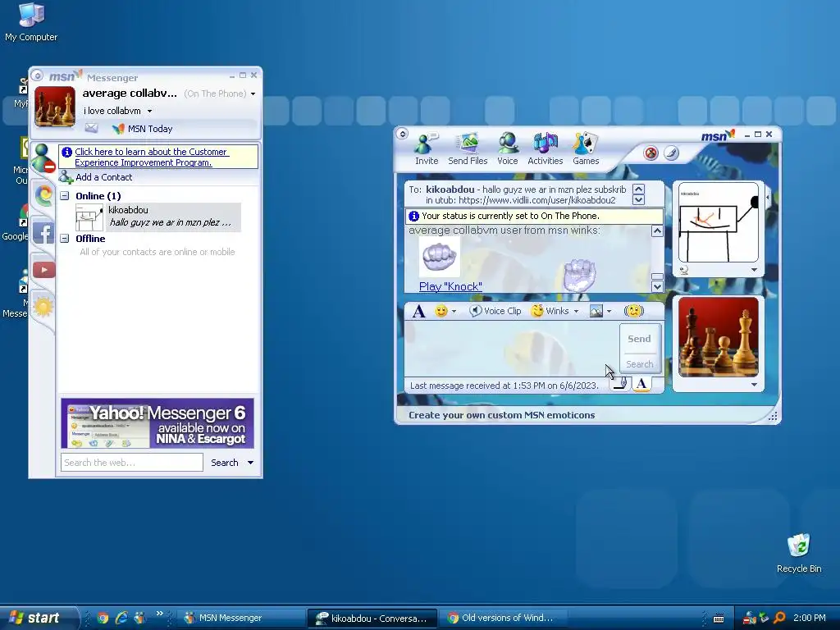Click the Search button in Messenger
The width and height of the screenshot is (840, 630).
point(225,463)
